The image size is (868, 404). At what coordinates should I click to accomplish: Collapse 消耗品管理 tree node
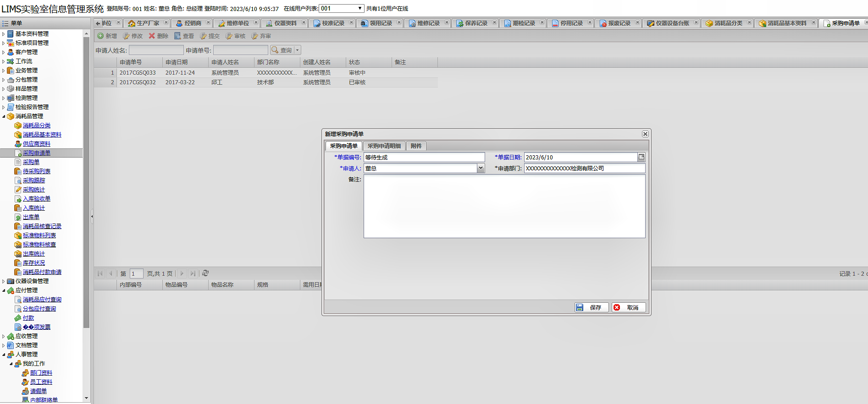tap(4, 116)
